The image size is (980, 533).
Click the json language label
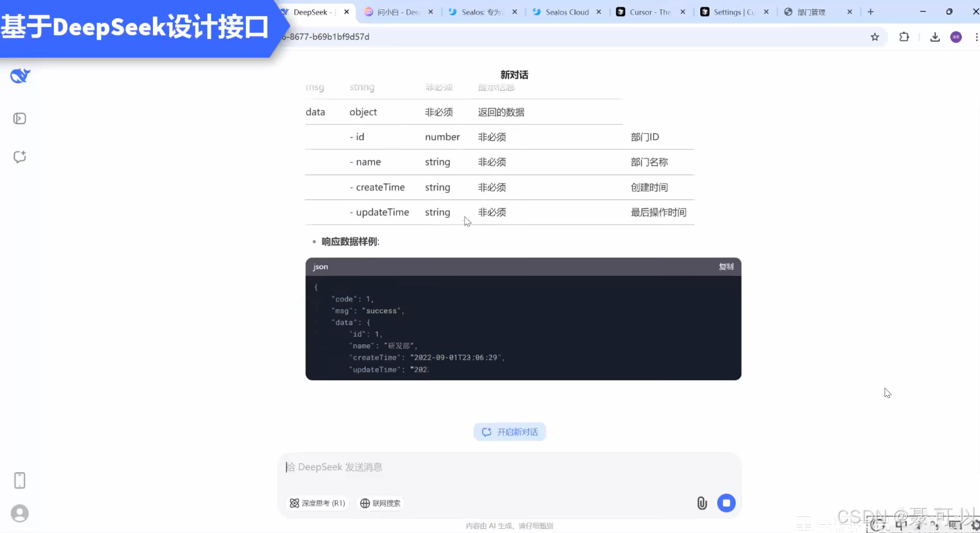coord(320,266)
